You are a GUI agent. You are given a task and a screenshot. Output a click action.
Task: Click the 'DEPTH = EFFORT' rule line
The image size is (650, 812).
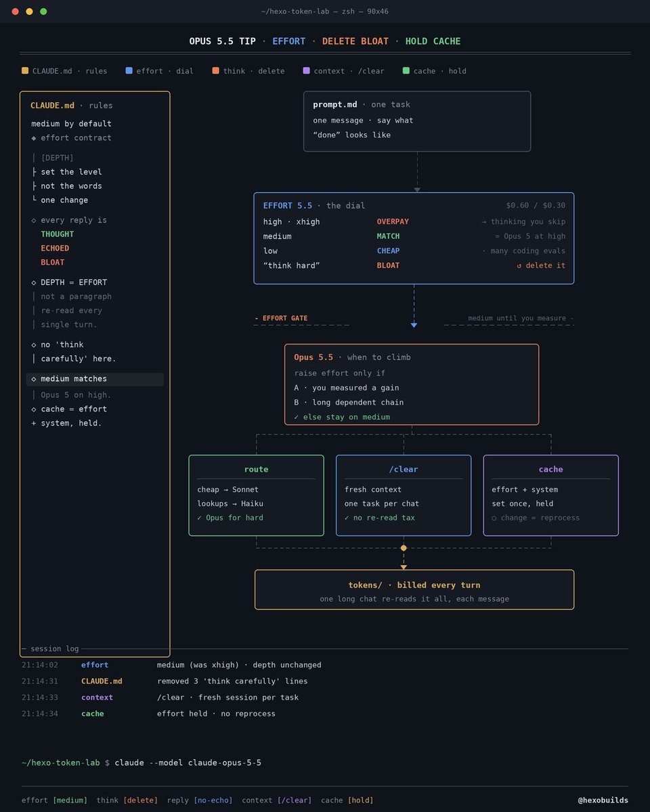(69, 282)
